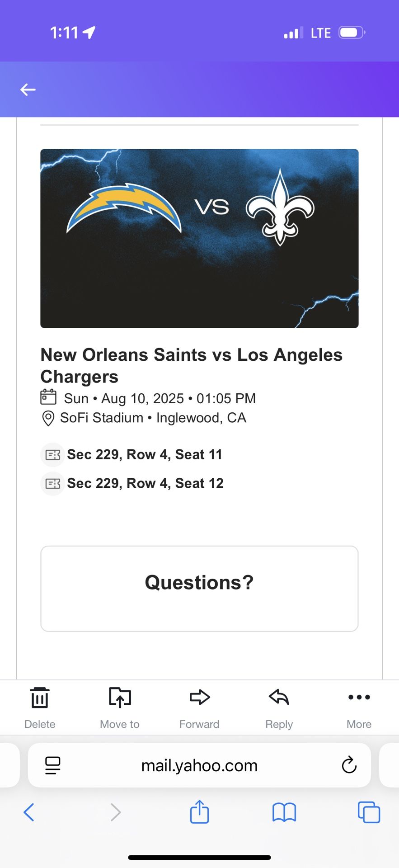
Task: Tap the SoFi Stadium location line
Action: pos(153,418)
